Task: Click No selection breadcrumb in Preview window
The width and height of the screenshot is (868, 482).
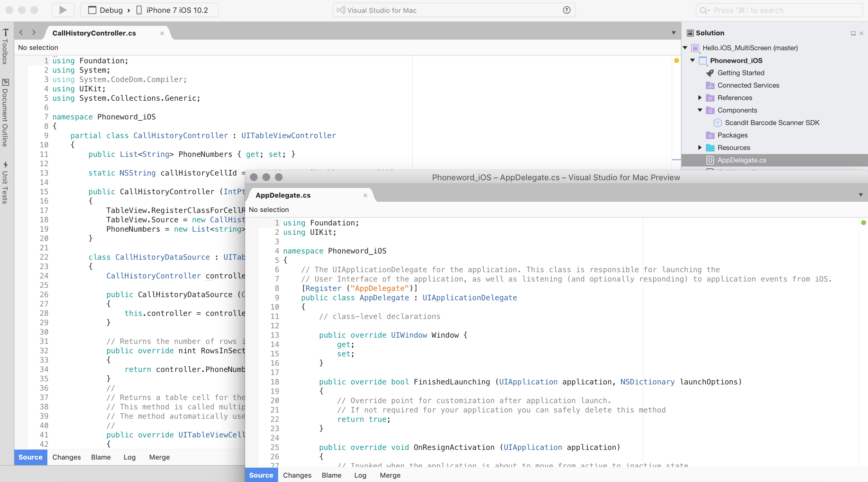Action: coord(268,210)
